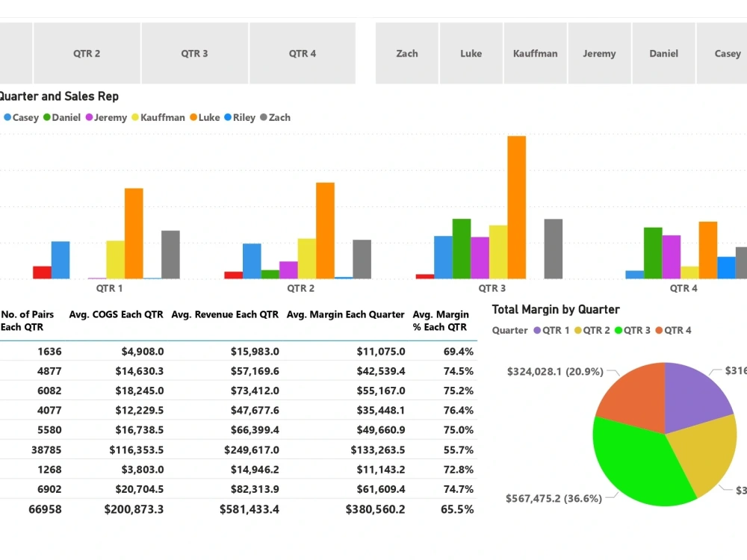Click the Avg. Revenue Each QTR column header
The width and height of the screenshot is (747, 560).
click(225, 314)
